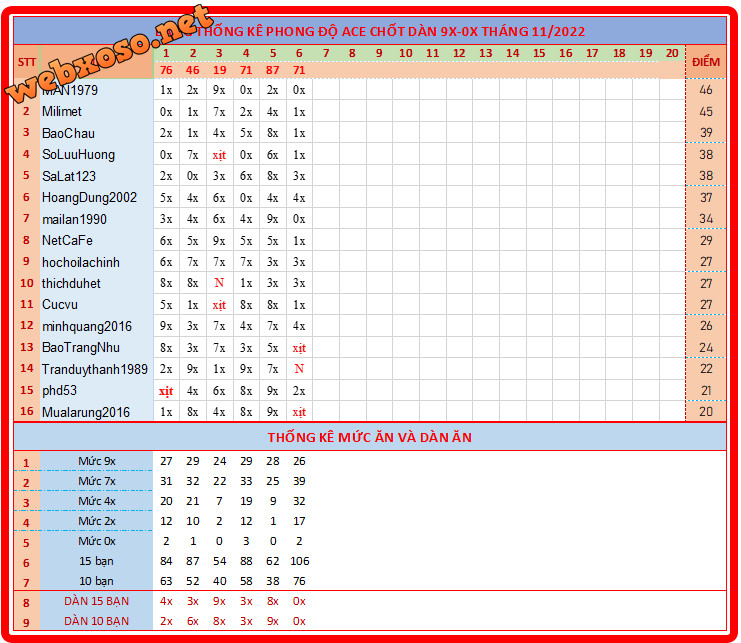Click the Mức 2x row label
Viewport: 741px width, 643px height.
coord(97,521)
